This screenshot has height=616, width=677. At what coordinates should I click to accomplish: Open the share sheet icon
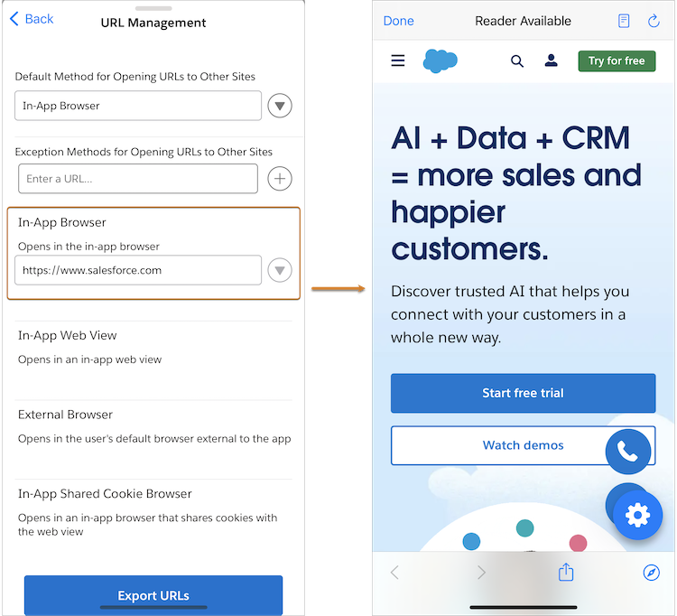click(x=566, y=572)
